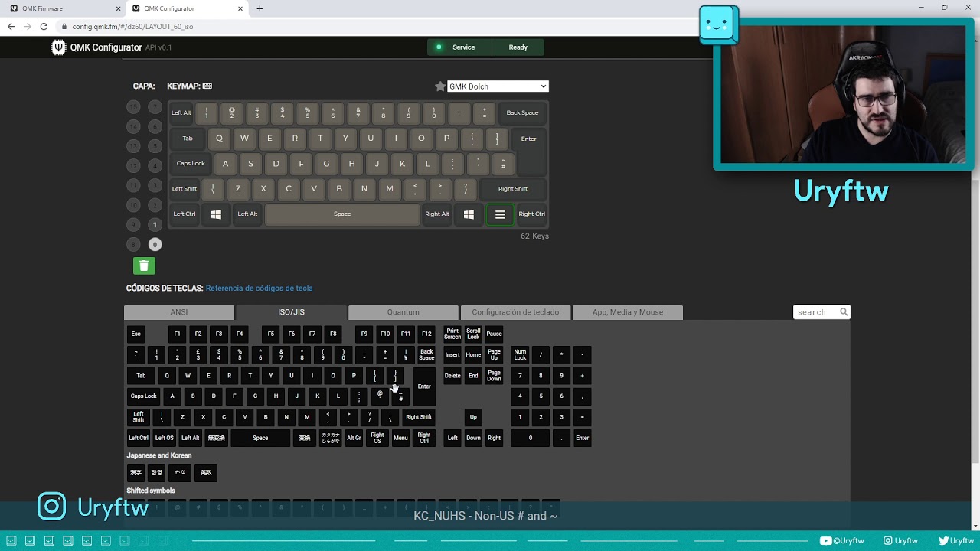Select the Caps Lock key in keymap
The image size is (980, 551).
191,164
